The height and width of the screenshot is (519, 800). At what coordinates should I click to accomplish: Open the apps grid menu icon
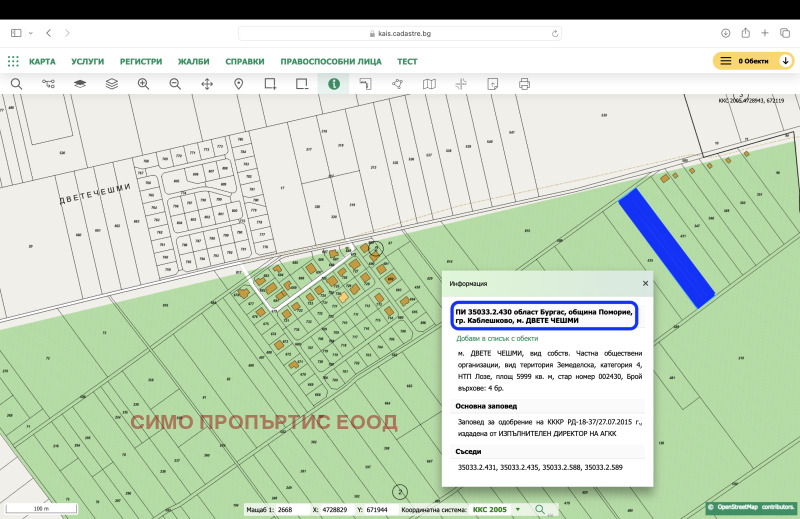pyautogui.click(x=12, y=61)
